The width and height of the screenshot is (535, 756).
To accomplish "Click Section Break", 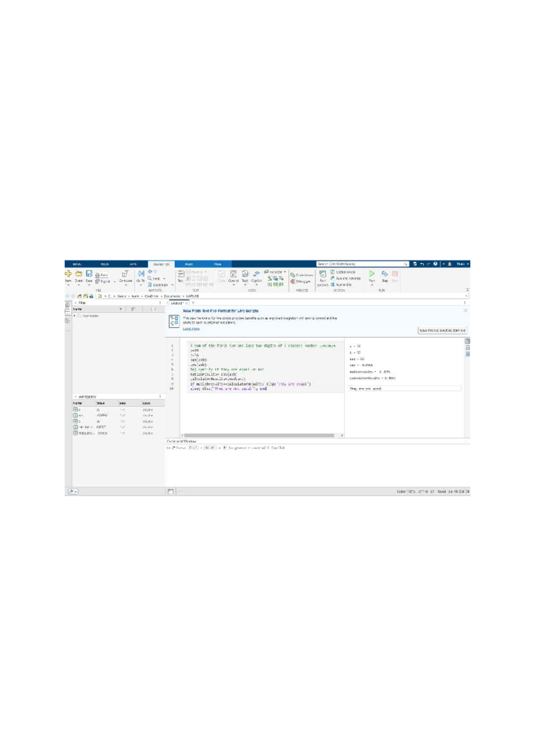I will pyautogui.click(x=343, y=272).
